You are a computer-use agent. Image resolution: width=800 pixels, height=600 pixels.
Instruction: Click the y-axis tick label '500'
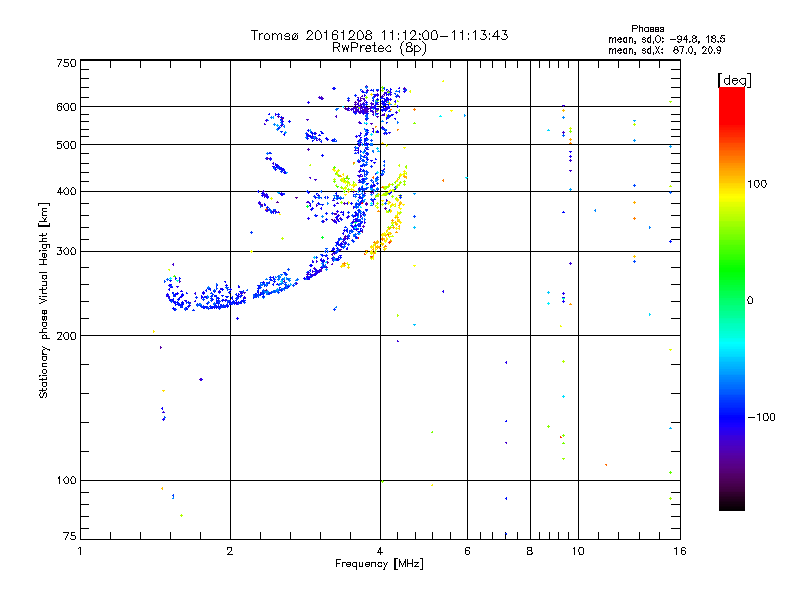pyautogui.click(x=66, y=145)
